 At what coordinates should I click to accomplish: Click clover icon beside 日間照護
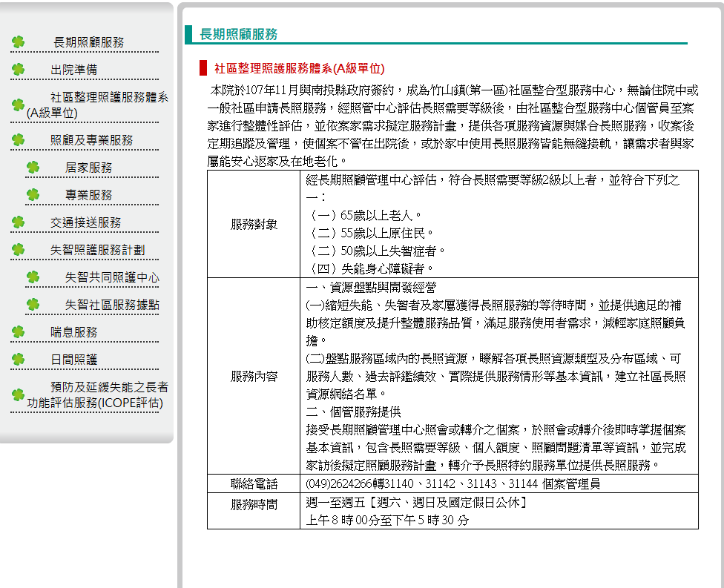point(18,359)
